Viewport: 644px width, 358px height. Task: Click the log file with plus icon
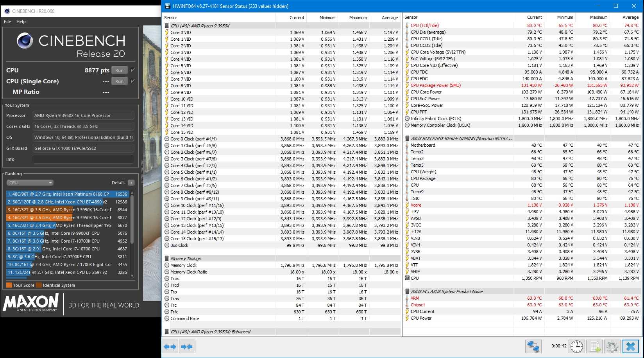coord(595,347)
